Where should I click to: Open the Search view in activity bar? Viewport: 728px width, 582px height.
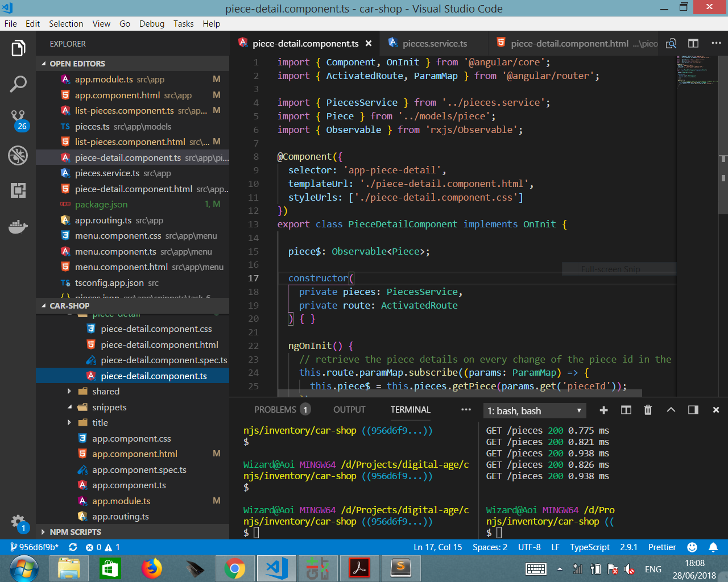(18, 84)
